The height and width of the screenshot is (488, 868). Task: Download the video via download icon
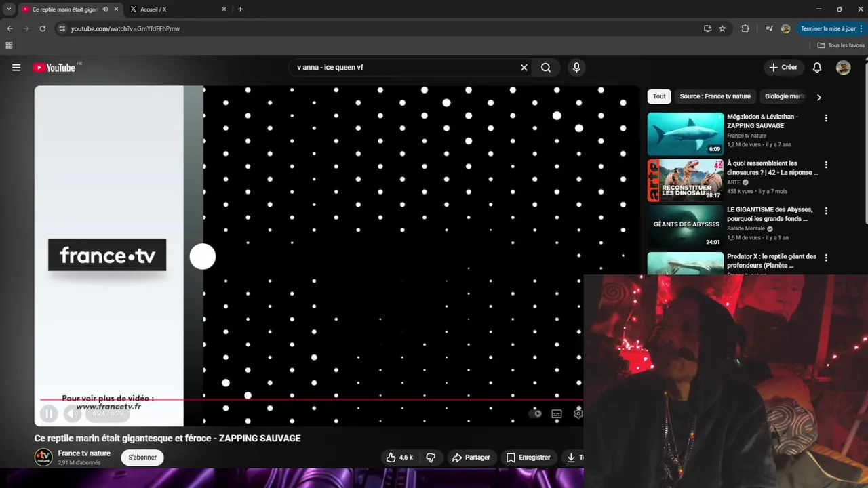click(x=573, y=457)
